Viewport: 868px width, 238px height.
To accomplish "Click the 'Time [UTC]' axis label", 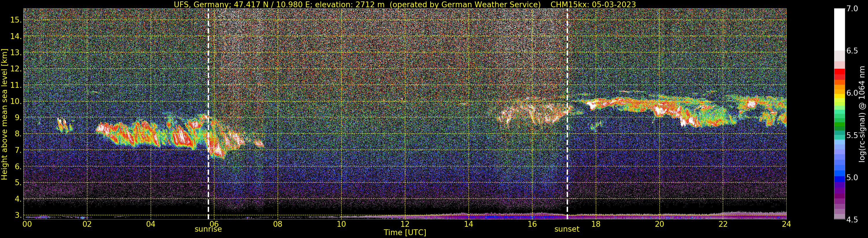I will (x=405, y=232).
